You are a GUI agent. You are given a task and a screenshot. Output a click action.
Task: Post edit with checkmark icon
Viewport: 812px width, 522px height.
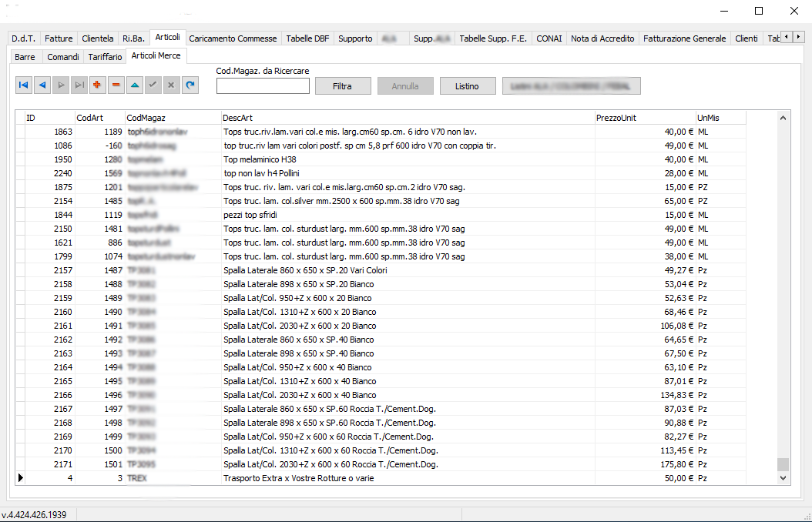point(153,85)
